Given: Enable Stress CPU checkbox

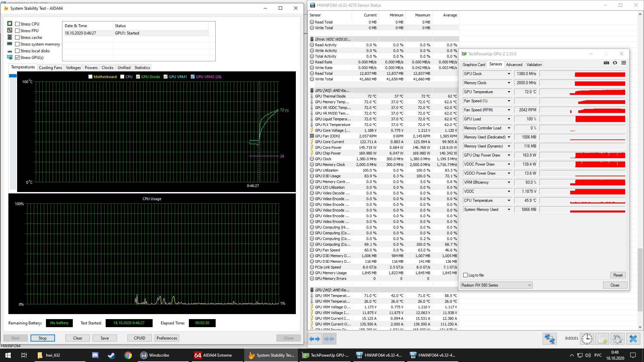Looking at the screenshot, I should click(x=17, y=24).
